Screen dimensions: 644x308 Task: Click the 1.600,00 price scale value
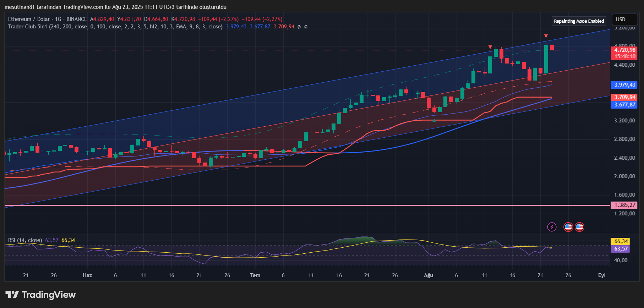click(x=624, y=195)
